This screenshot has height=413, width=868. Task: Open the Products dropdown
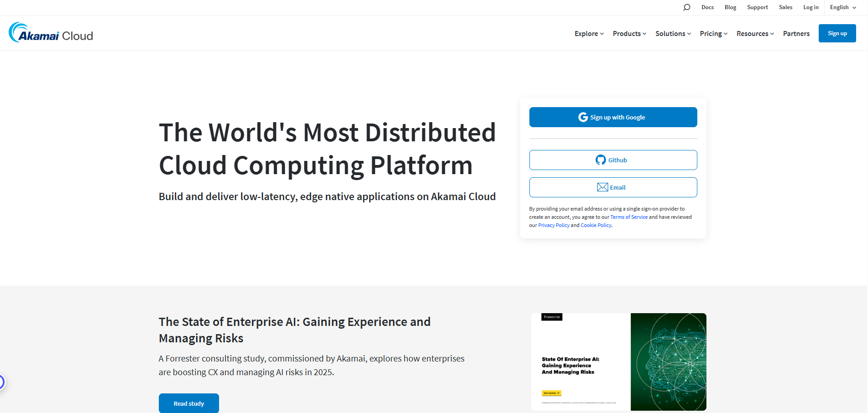point(629,33)
